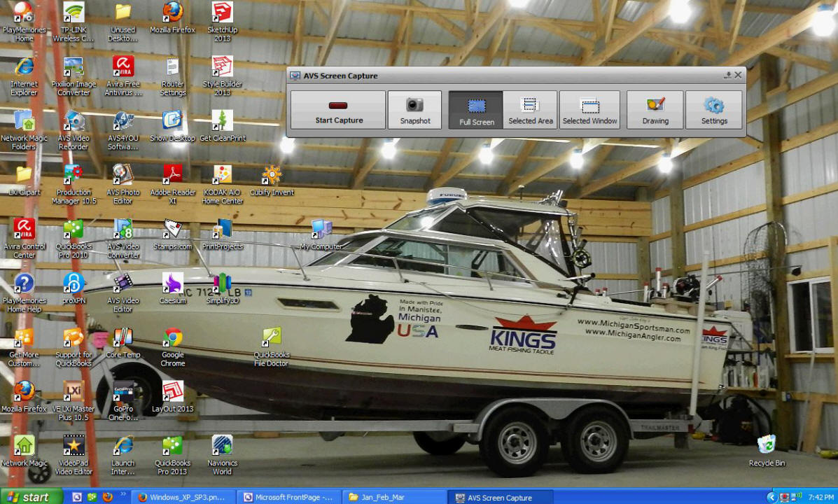Choose Selected Window capture mode

click(589, 110)
